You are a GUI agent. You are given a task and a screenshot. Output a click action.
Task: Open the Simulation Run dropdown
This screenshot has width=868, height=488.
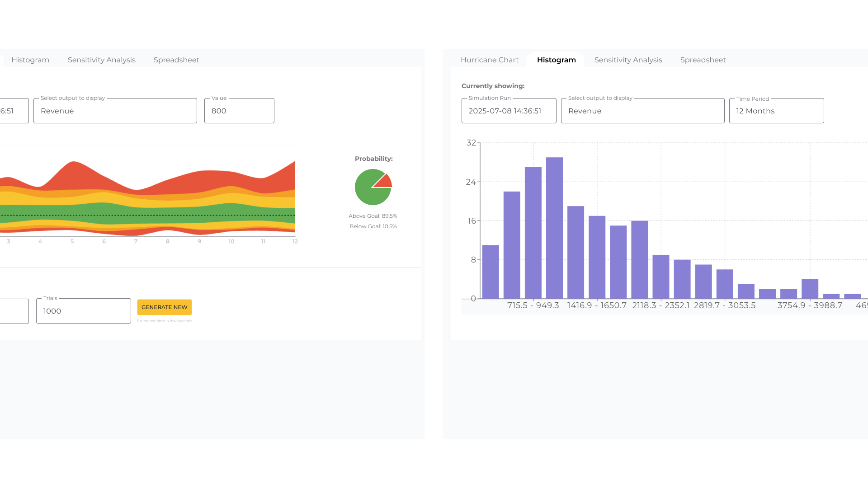point(509,111)
